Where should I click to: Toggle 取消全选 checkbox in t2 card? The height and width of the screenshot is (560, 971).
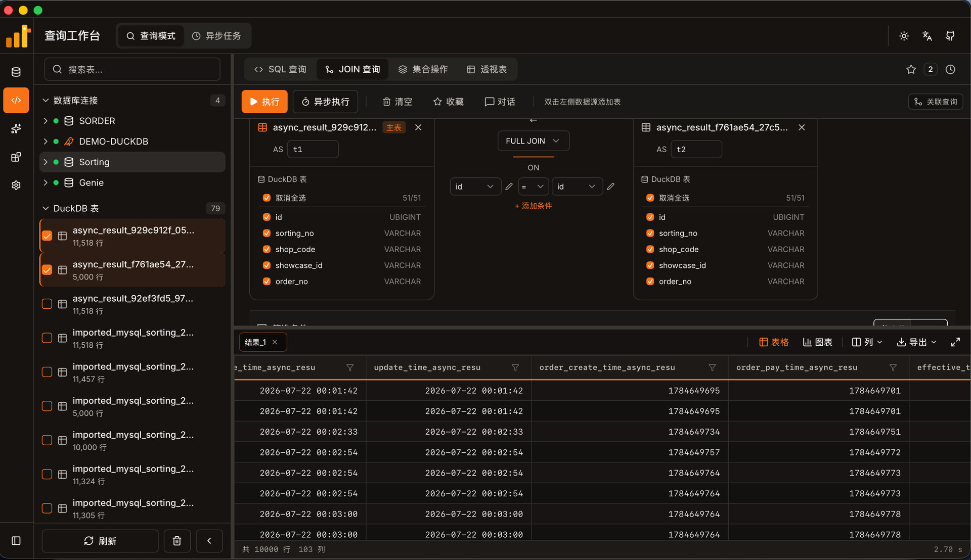(x=650, y=198)
